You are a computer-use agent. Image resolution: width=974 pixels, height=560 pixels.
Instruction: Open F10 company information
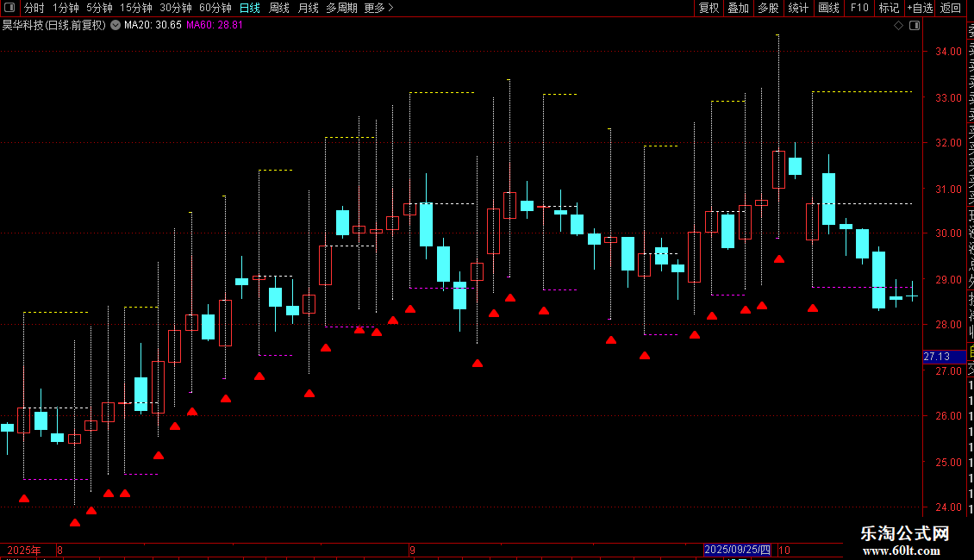[x=859, y=8]
